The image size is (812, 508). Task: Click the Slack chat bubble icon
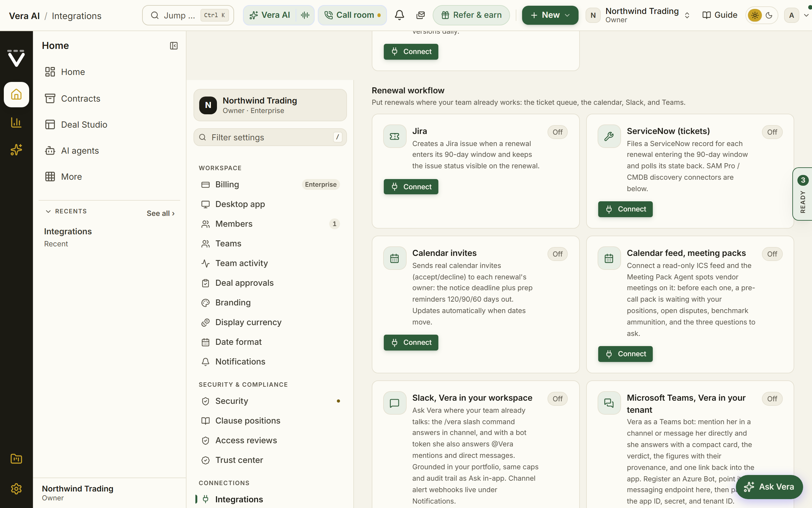click(395, 403)
